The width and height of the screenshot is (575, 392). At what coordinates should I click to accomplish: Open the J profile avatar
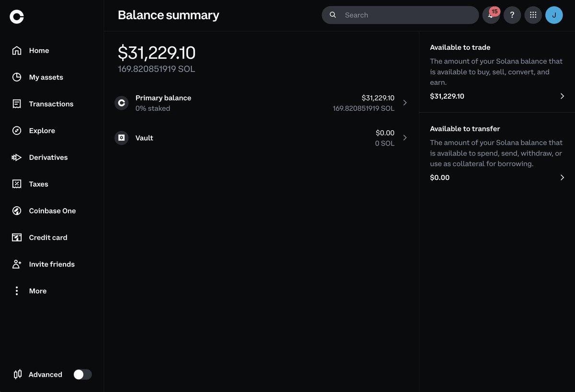coord(554,15)
